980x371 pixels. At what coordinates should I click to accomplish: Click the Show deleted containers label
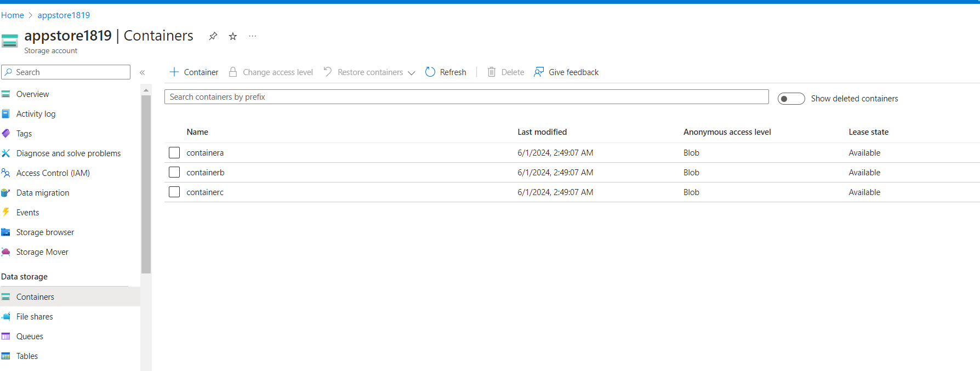[x=854, y=99]
